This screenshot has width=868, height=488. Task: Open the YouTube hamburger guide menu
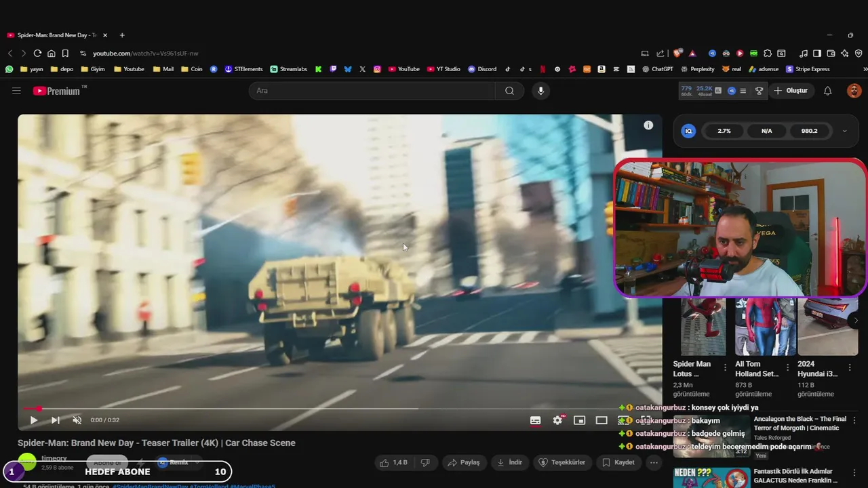tap(16, 91)
